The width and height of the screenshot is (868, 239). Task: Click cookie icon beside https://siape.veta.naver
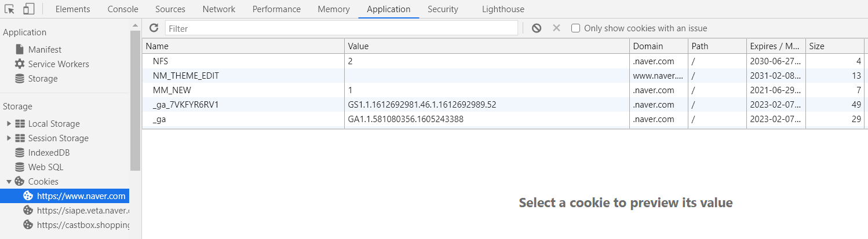28,210
